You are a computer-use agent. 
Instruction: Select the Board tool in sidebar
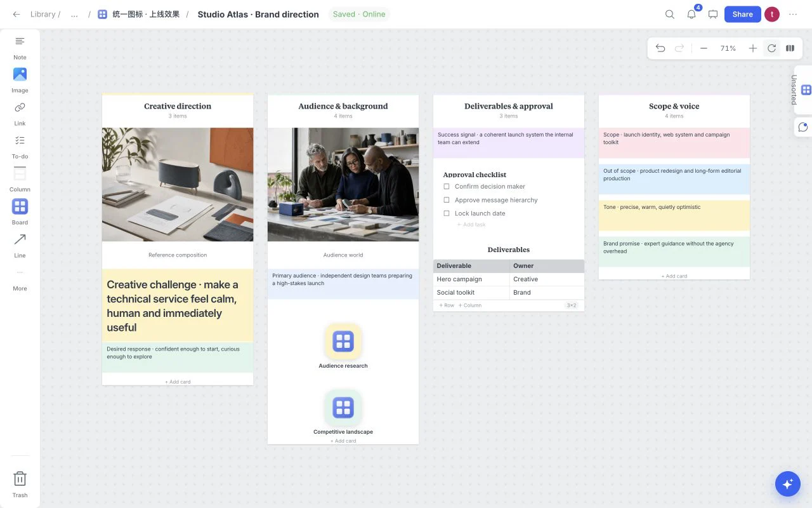coord(20,213)
